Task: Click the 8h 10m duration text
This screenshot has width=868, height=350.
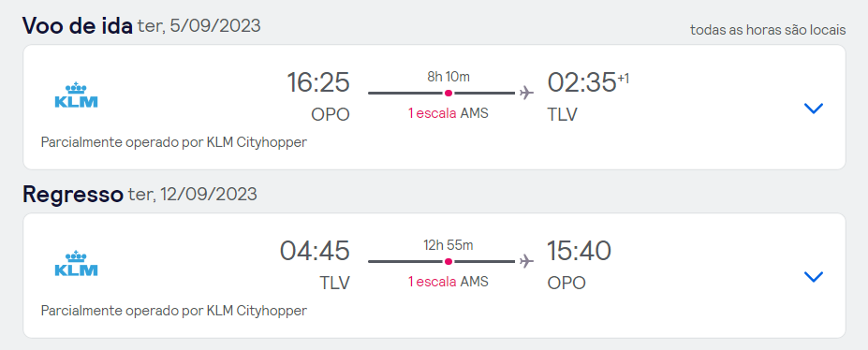Action: (x=449, y=77)
